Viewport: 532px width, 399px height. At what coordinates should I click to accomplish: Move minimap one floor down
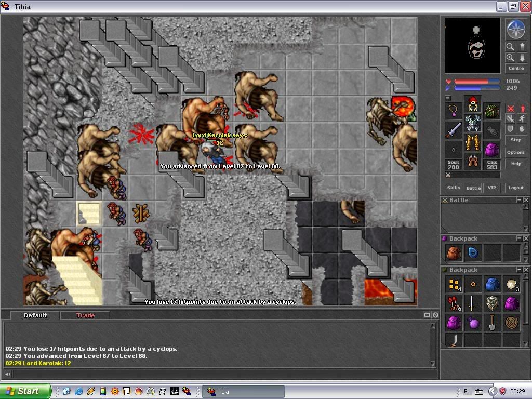522,57
